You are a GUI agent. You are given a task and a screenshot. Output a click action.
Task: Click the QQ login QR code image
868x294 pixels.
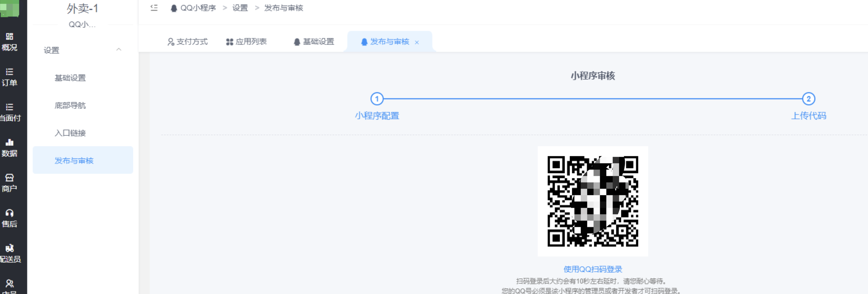593,201
